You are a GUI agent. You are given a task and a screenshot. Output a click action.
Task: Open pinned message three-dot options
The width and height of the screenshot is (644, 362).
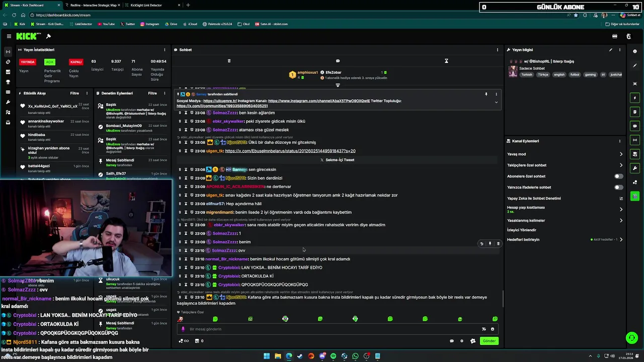496,94
